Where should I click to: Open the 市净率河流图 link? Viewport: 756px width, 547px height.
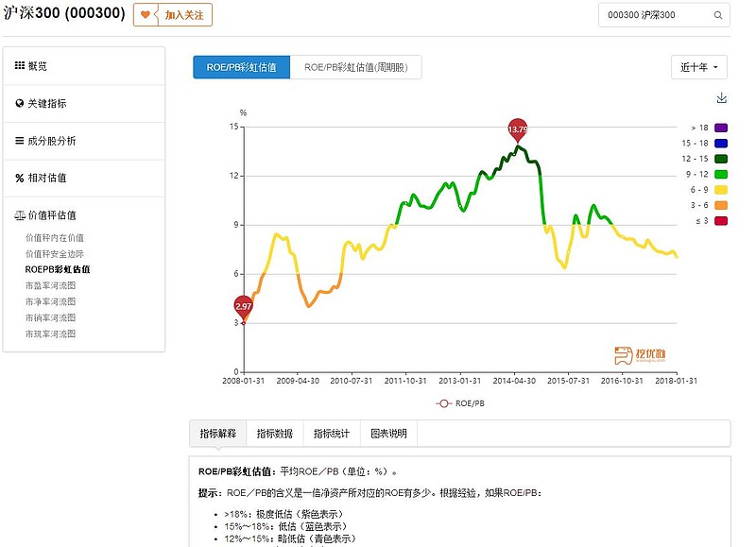click(51, 301)
